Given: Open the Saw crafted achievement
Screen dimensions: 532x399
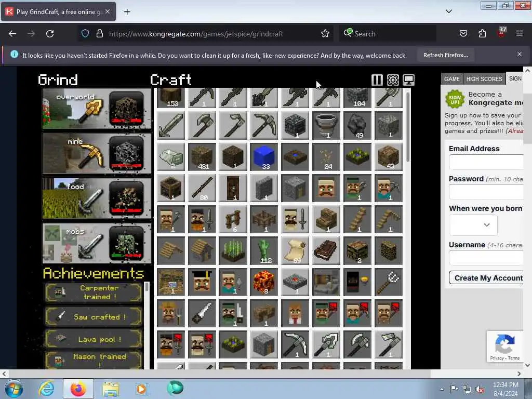Looking at the screenshot, I should 93,316.
